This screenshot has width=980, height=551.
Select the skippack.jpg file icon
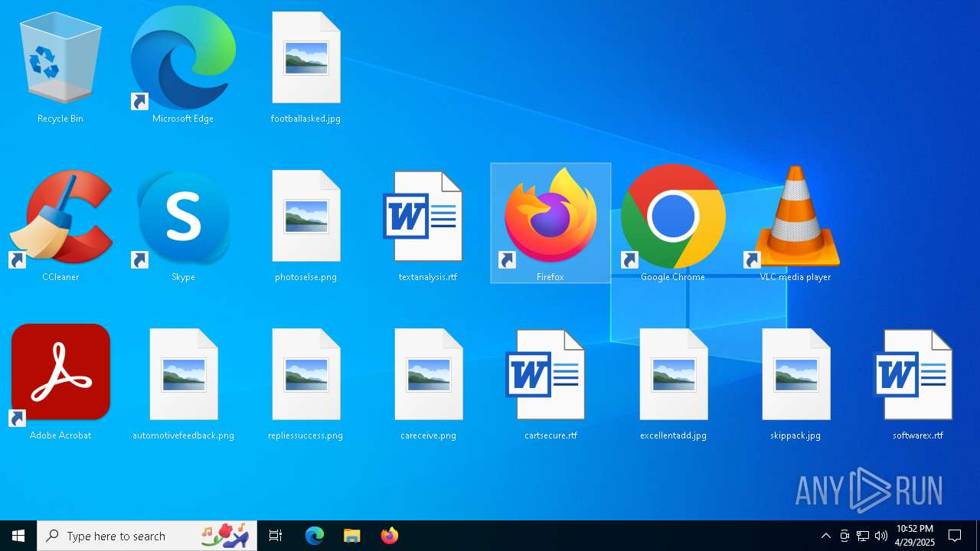click(x=795, y=383)
